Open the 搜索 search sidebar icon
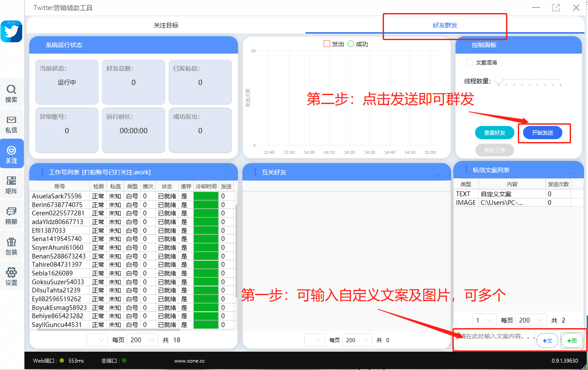Viewport: 588px width, 370px height. pyautogui.click(x=11, y=93)
